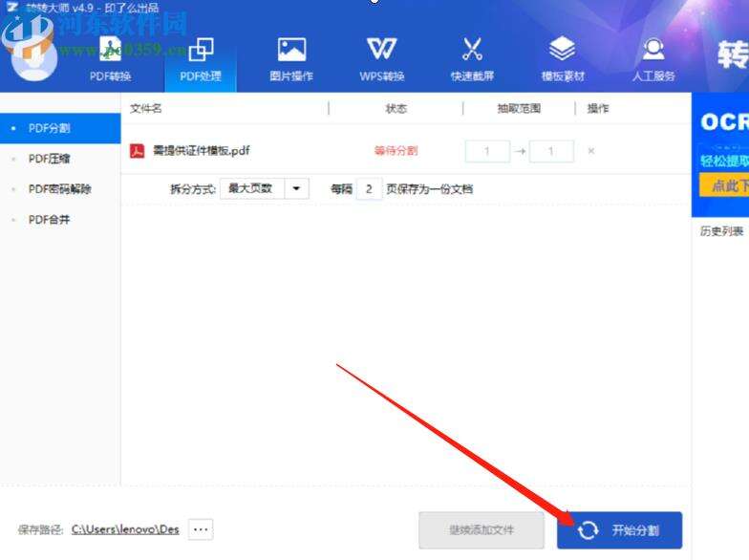Remove 需提供证件模板.pdf with the X
Screen dimensions: 749x560
(590, 151)
